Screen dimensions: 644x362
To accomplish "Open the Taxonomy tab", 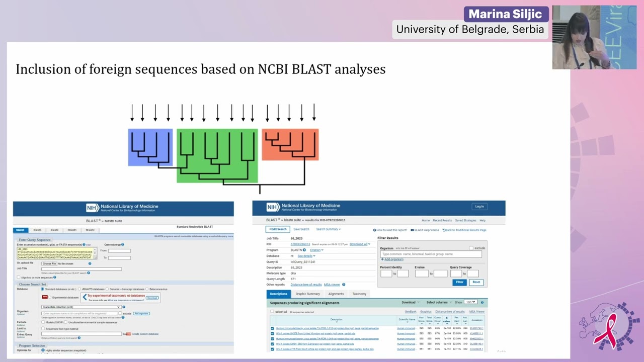I will coord(359,294).
